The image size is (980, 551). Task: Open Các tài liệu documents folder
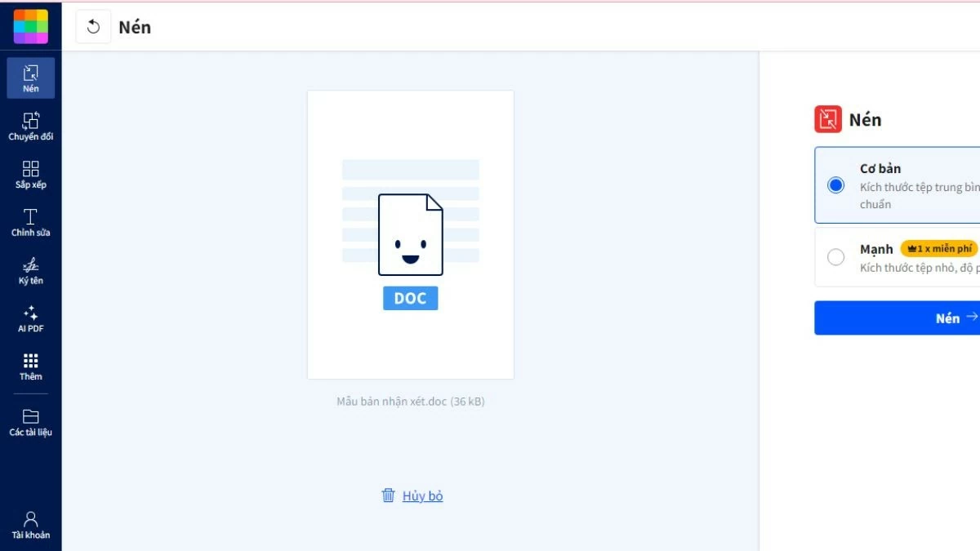pyautogui.click(x=30, y=422)
